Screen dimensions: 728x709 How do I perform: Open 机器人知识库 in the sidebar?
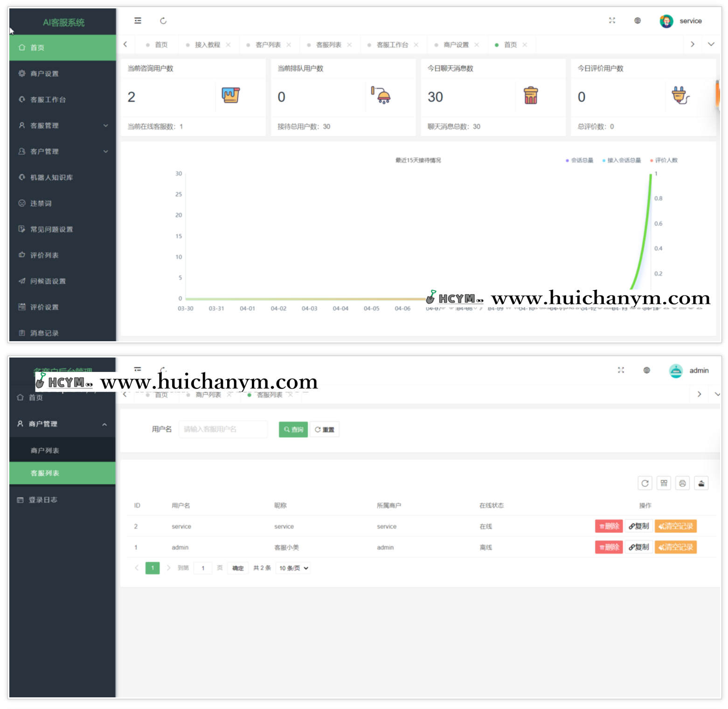pyautogui.click(x=51, y=178)
